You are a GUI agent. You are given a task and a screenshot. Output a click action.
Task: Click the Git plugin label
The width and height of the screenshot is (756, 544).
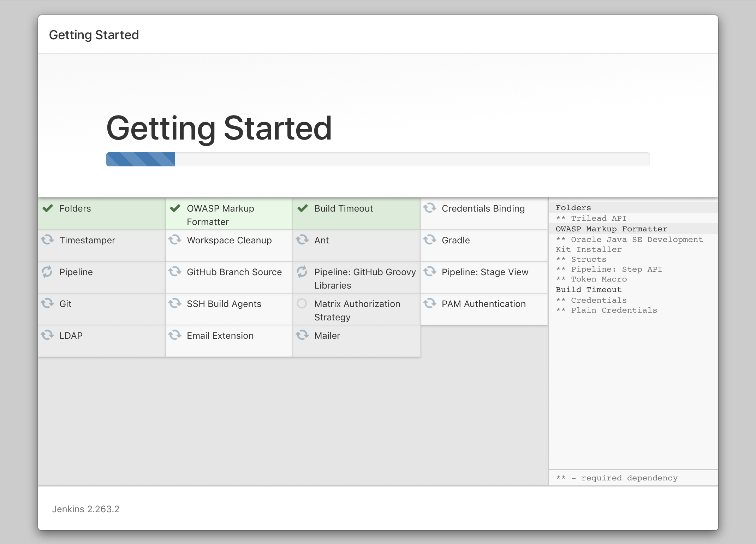[x=65, y=304]
